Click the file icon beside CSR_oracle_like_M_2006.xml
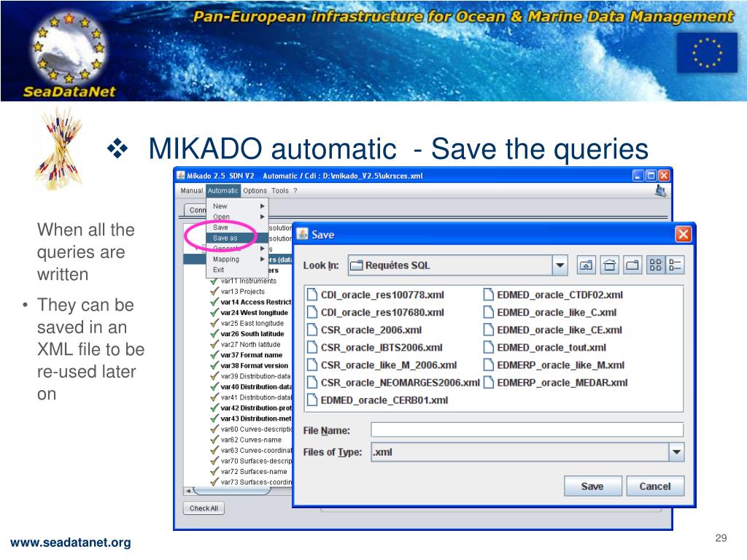This screenshot has width=747, height=560. click(x=312, y=365)
